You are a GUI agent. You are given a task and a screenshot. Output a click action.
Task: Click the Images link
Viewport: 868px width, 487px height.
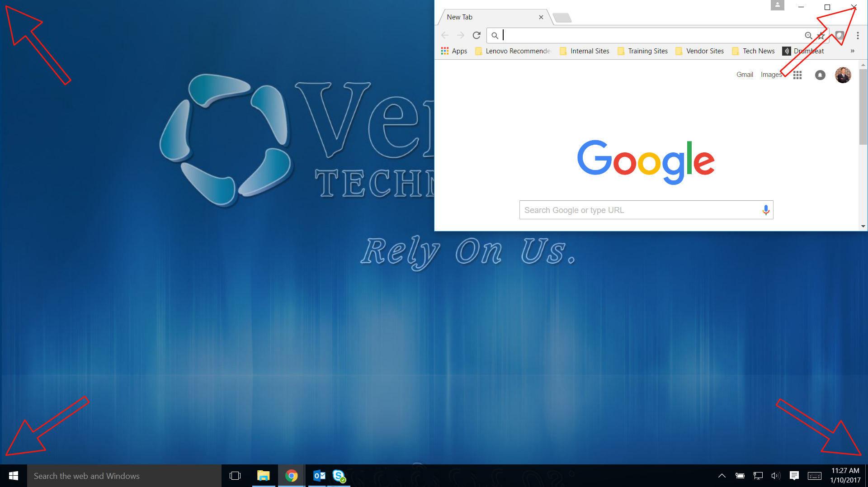[x=771, y=75]
